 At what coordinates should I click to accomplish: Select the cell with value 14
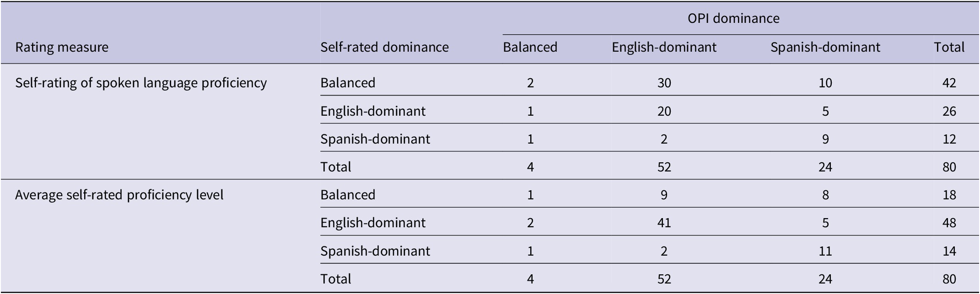click(949, 251)
